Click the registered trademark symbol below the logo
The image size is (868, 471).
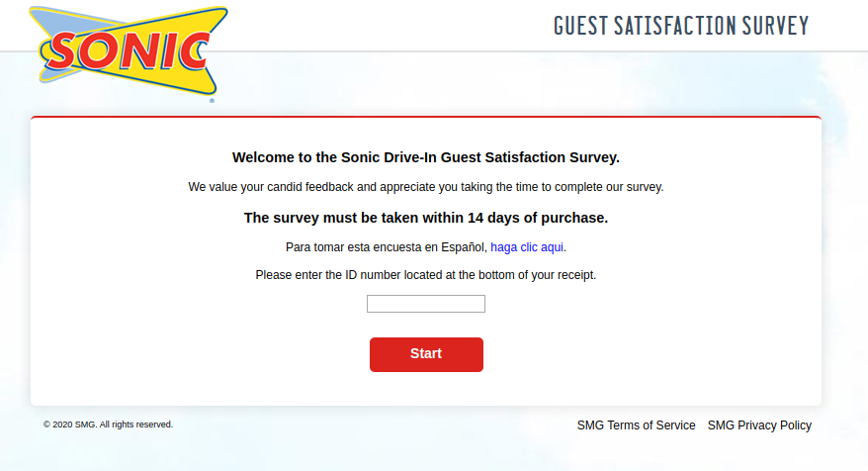(212, 100)
